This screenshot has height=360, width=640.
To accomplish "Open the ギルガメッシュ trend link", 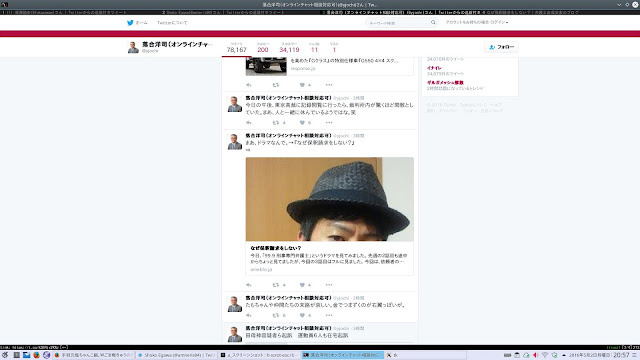I will (445, 82).
